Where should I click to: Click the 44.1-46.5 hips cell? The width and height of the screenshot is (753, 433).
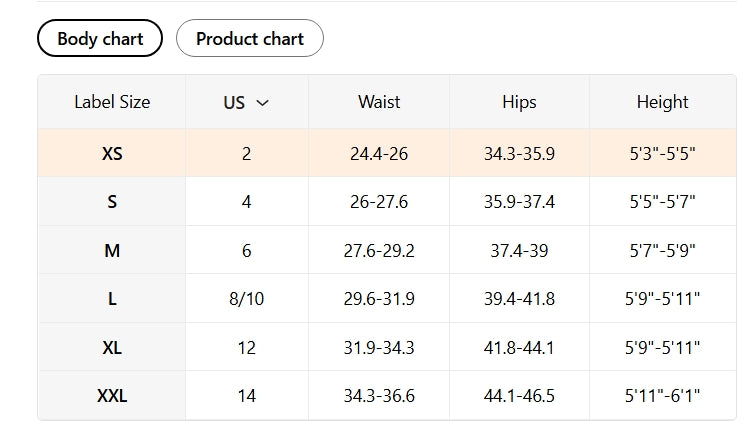tap(519, 396)
